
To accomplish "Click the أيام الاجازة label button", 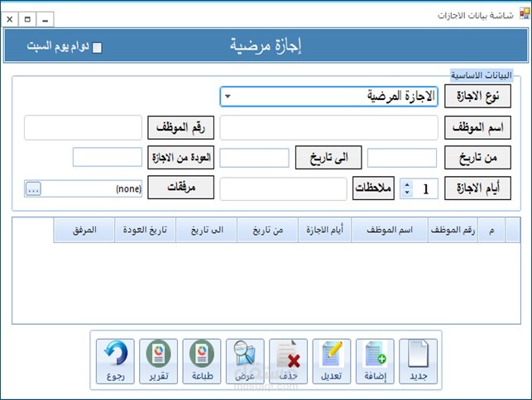I will point(477,188).
